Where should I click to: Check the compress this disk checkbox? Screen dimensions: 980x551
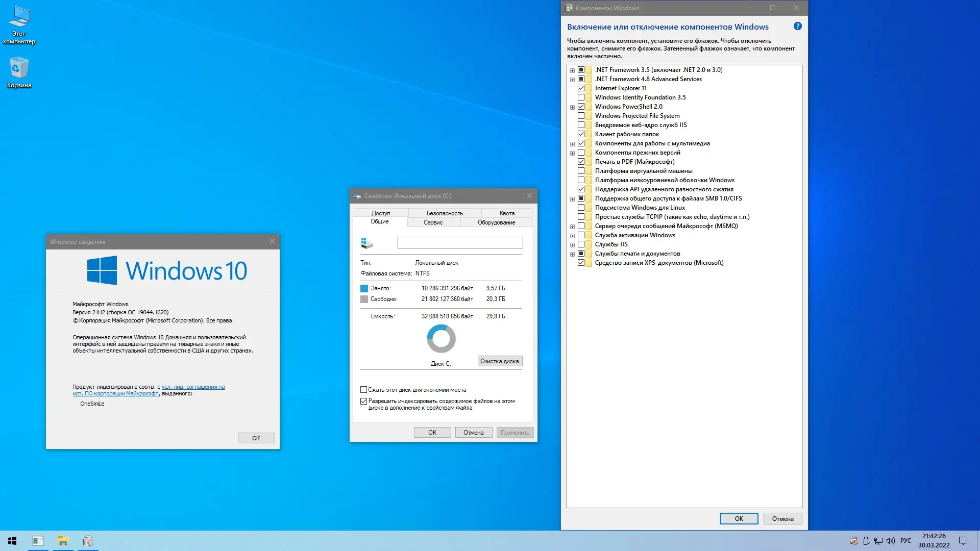point(364,390)
